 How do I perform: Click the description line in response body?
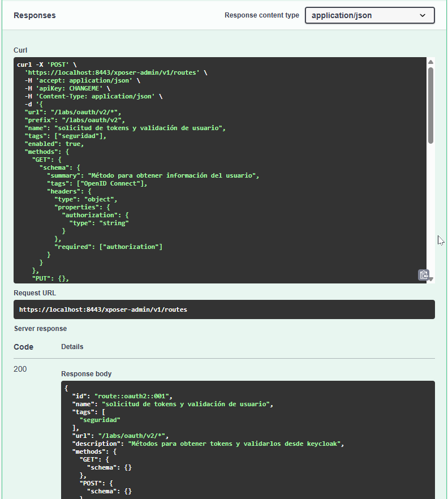point(208,444)
